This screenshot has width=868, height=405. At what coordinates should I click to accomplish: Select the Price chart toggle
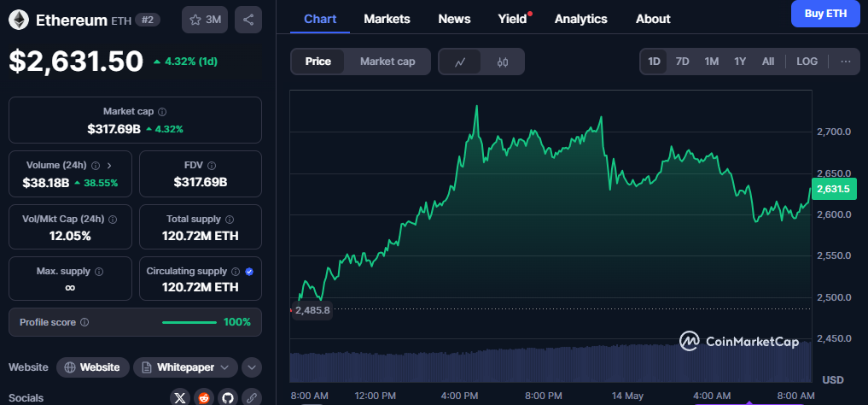click(317, 62)
